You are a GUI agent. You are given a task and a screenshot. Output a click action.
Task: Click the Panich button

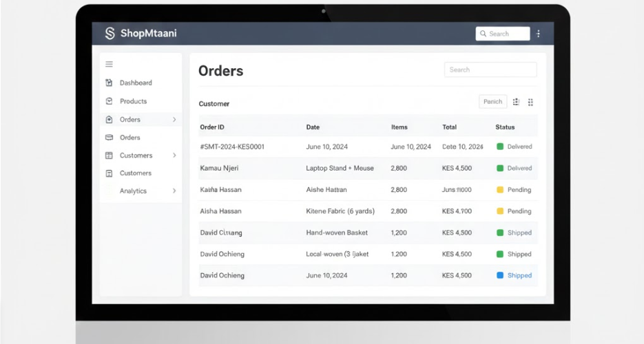click(492, 102)
